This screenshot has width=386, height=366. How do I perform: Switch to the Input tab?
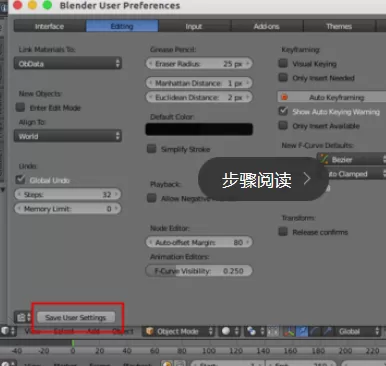coord(194,26)
